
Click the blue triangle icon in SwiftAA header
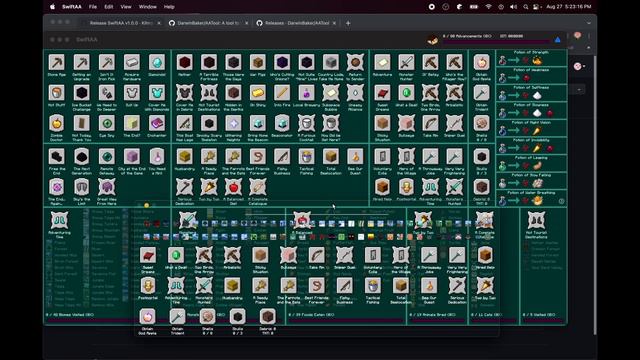pos(558,40)
